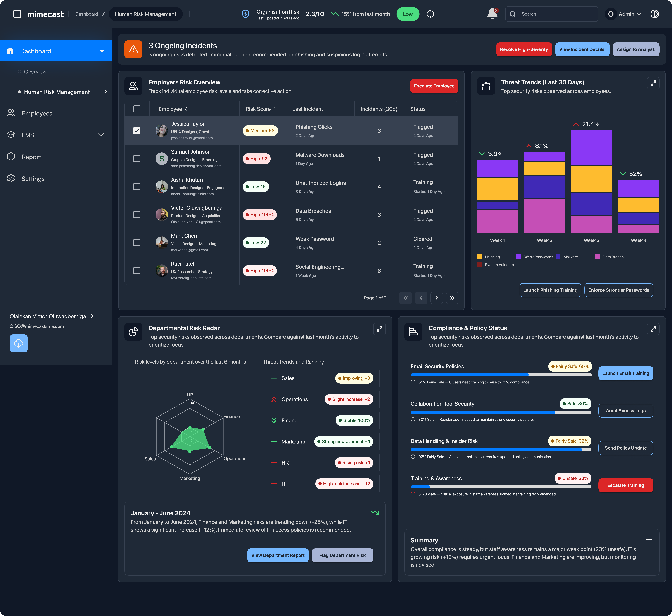Click the Escalate Employee button
The height and width of the screenshot is (616, 672).
pos(434,86)
